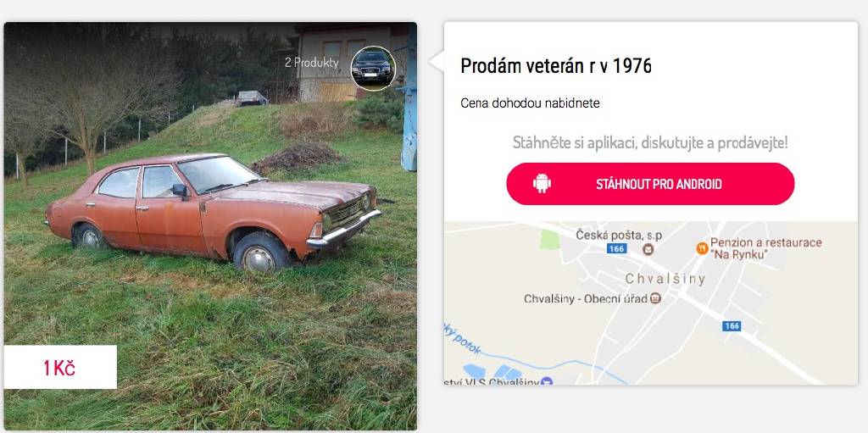The width and height of the screenshot is (868, 433).
Task: Click the orange restaurant fork-and-knife icon
Action: [702, 248]
